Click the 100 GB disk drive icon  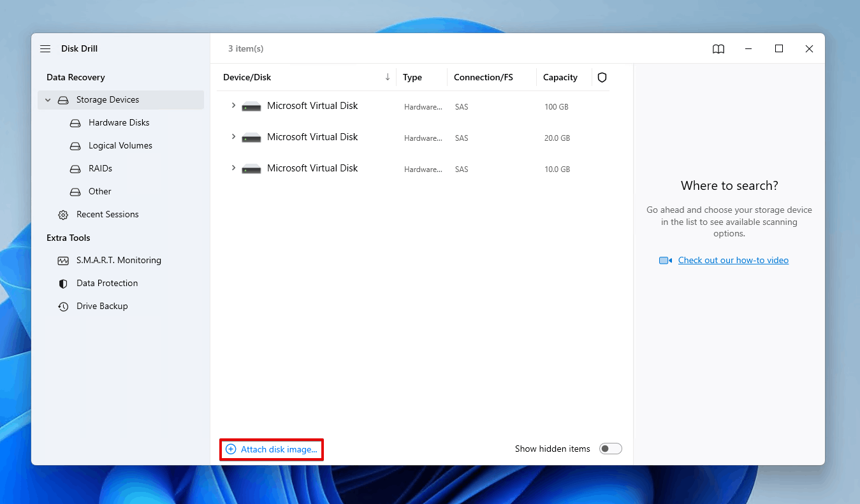click(x=252, y=106)
